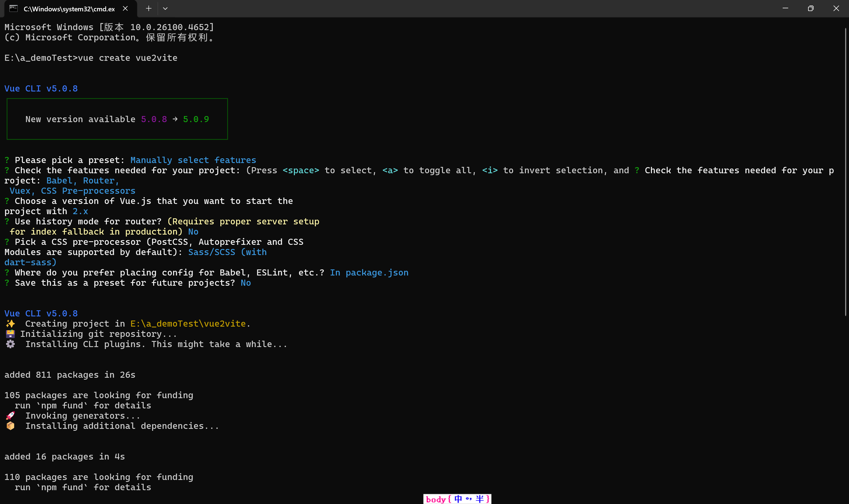Click 'Manually select features' text
The height and width of the screenshot is (504, 849).
click(x=193, y=160)
